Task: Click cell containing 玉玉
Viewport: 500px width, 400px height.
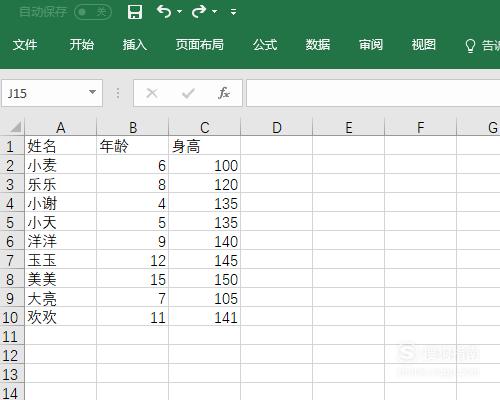Action: tap(61, 260)
